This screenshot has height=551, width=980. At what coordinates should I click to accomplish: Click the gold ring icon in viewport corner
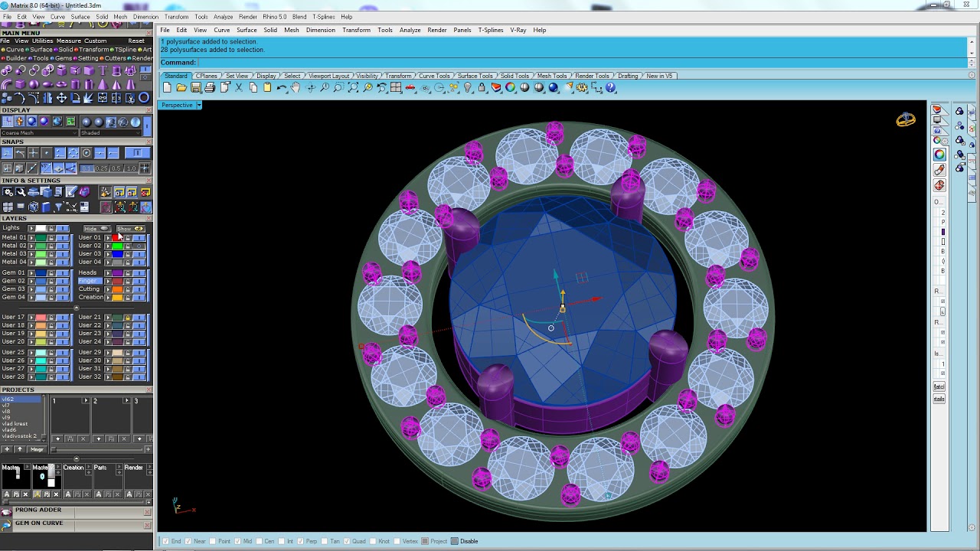[906, 119]
